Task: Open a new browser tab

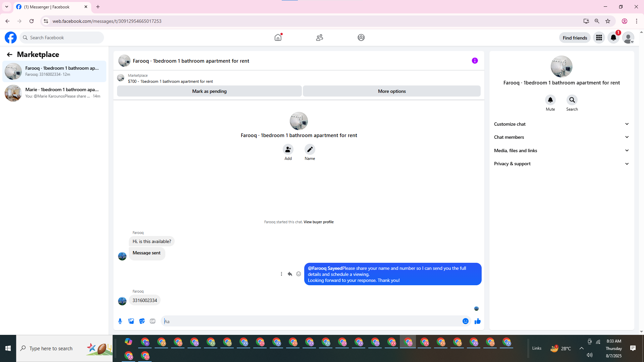Action: [98, 7]
